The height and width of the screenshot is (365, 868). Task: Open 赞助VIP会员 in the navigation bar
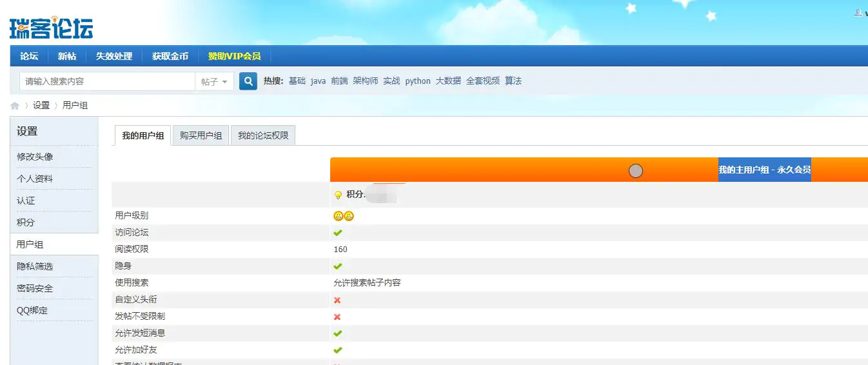coord(234,56)
